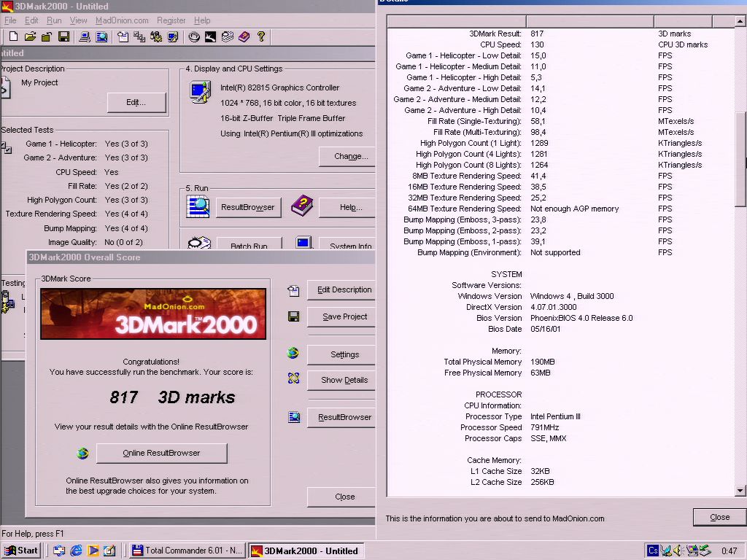The width and height of the screenshot is (747, 560).
Task: Click the Change... display settings button
Action: click(x=347, y=156)
